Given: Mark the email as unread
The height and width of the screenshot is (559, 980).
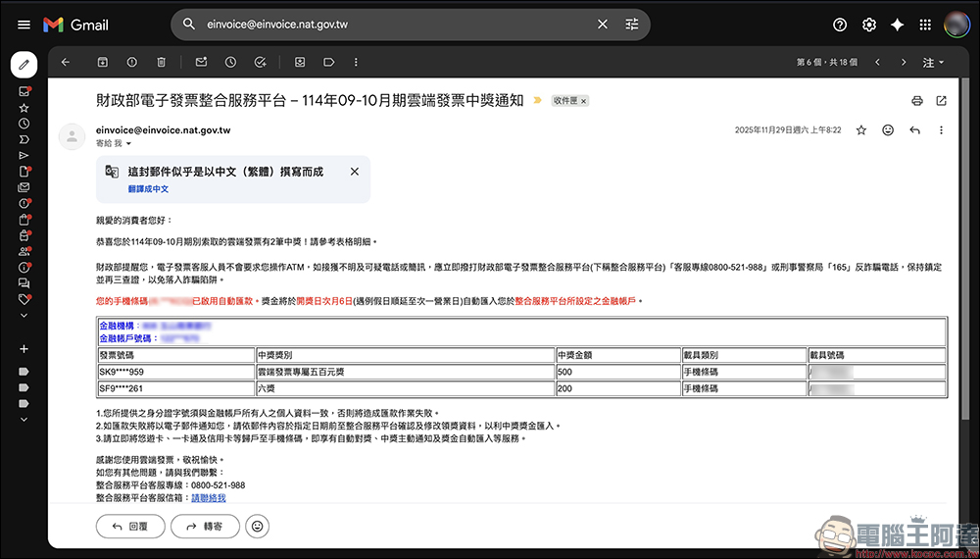Looking at the screenshot, I should [x=201, y=62].
